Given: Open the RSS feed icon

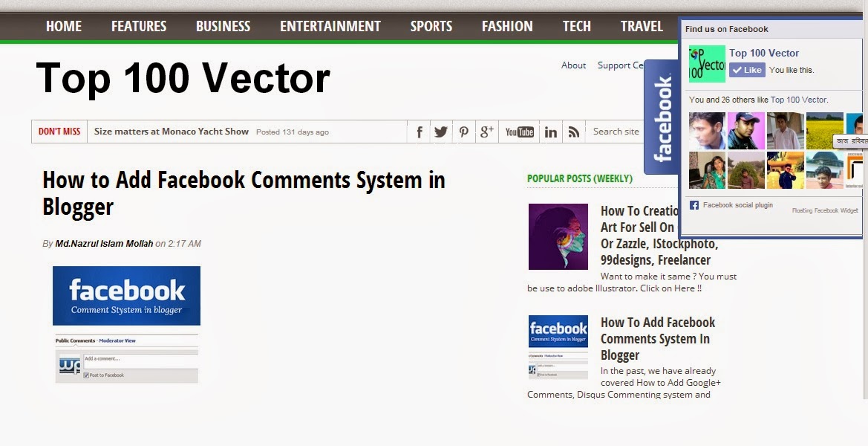Looking at the screenshot, I should tap(573, 132).
